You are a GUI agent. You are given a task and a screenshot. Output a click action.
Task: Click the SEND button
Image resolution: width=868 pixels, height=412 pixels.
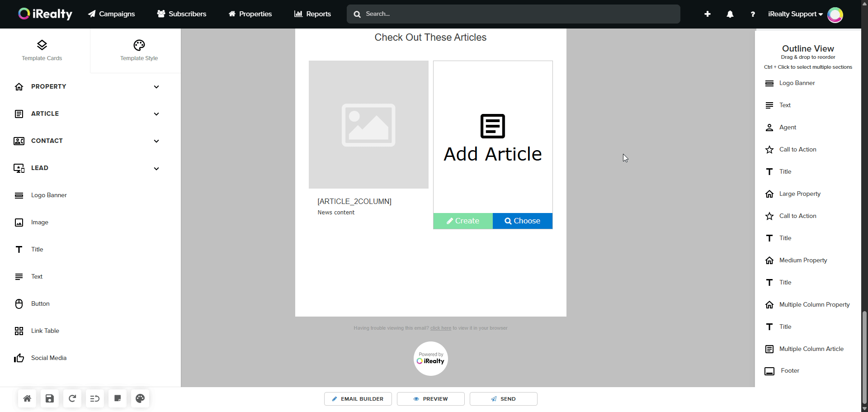click(504, 399)
